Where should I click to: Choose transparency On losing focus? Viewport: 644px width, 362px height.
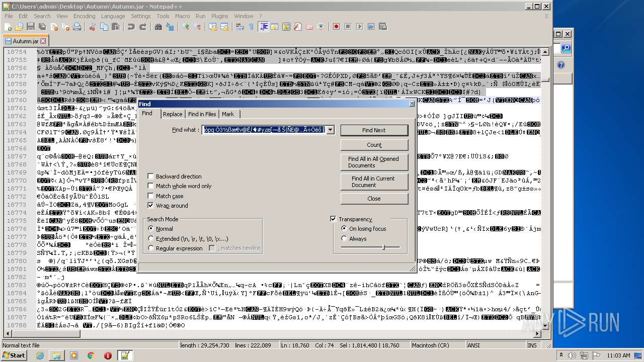(364, 229)
